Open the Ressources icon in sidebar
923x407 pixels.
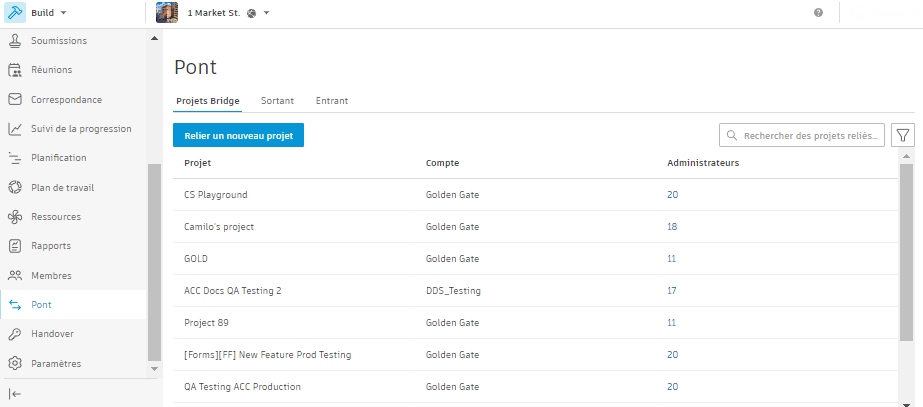(x=15, y=217)
